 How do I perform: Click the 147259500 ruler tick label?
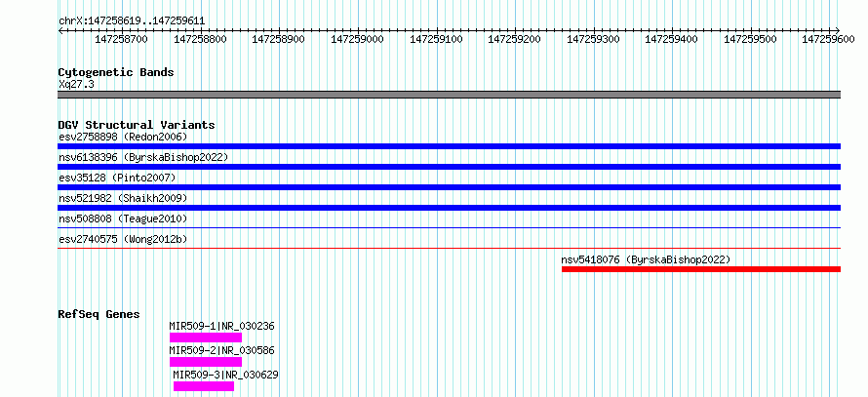click(x=750, y=39)
